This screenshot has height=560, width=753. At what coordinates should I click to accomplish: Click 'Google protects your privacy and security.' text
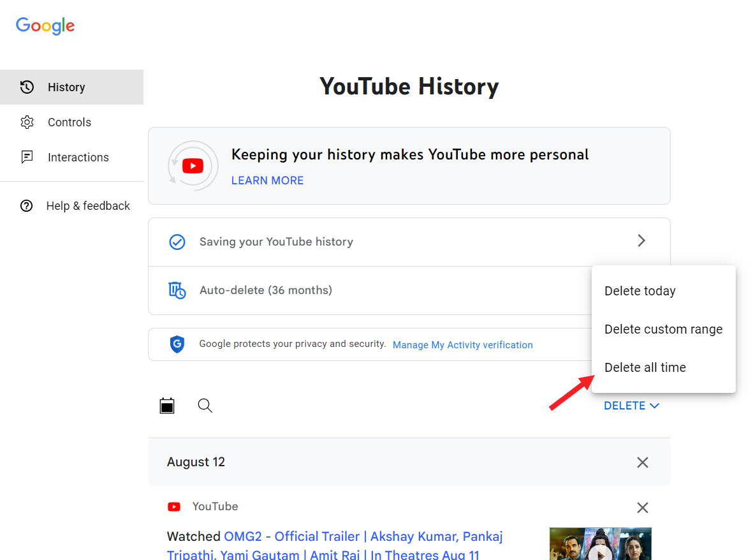[x=293, y=344]
